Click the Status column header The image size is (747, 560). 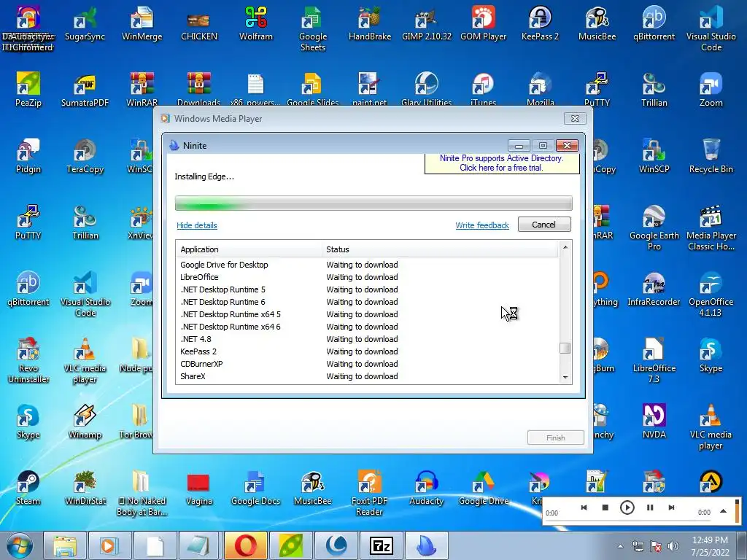click(x=440, y=249)
